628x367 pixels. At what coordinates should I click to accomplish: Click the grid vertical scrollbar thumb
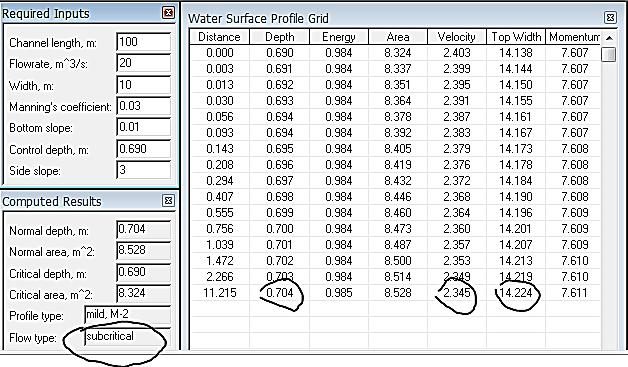[609, 54]
